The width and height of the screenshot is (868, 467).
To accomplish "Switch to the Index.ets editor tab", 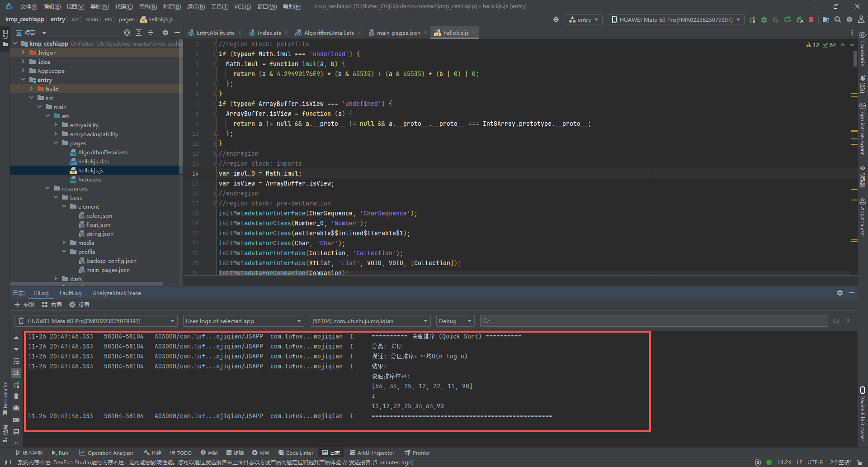I will tap(269, 33).
